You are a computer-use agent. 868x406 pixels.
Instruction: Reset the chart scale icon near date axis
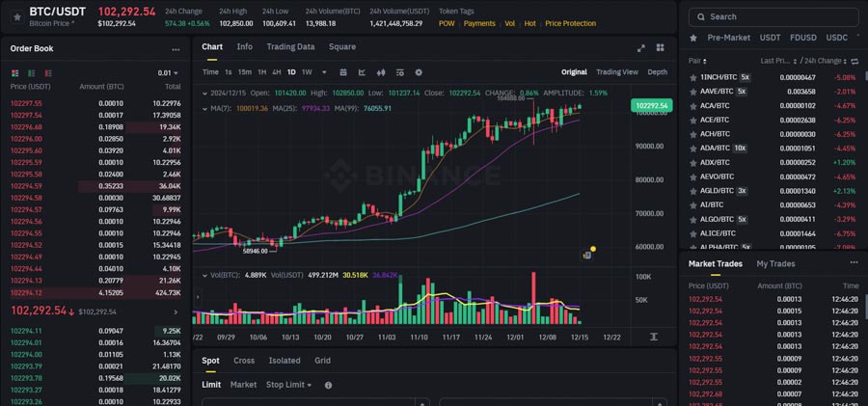pyautogui.click(x=654, y=337)
